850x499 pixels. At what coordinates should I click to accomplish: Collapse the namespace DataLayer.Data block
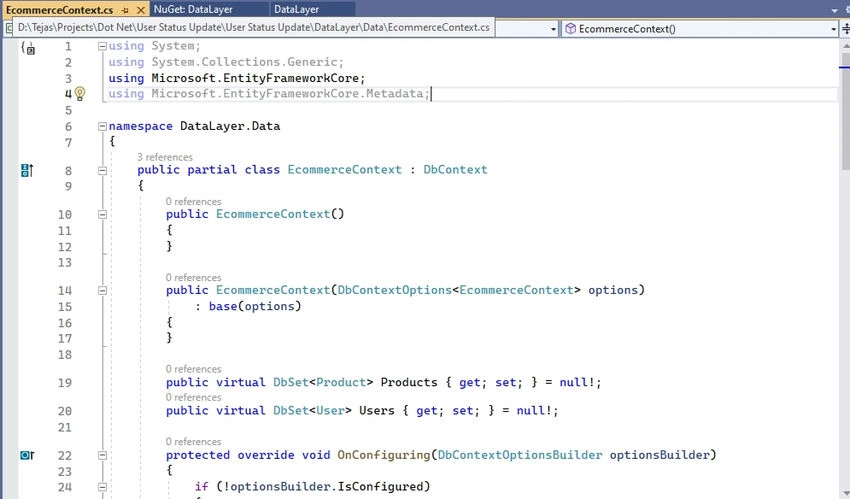click(102, 126)
